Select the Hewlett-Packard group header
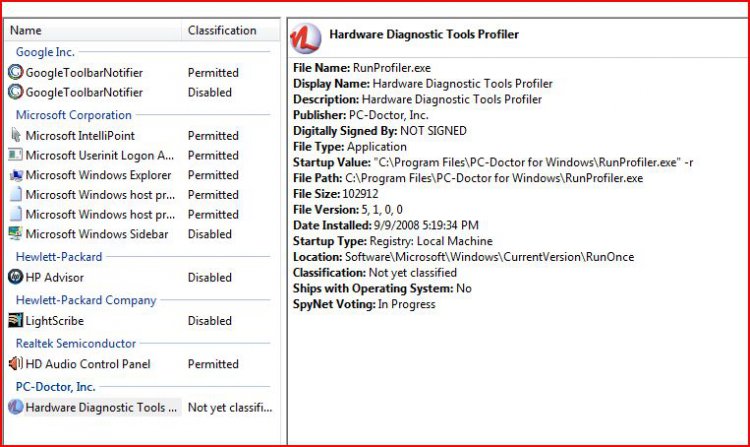750x447 pixels. 59,257
